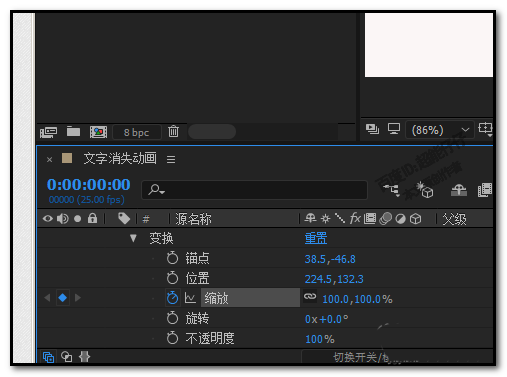
Task: Create a new folder in project panel
Action: [73, 132]
